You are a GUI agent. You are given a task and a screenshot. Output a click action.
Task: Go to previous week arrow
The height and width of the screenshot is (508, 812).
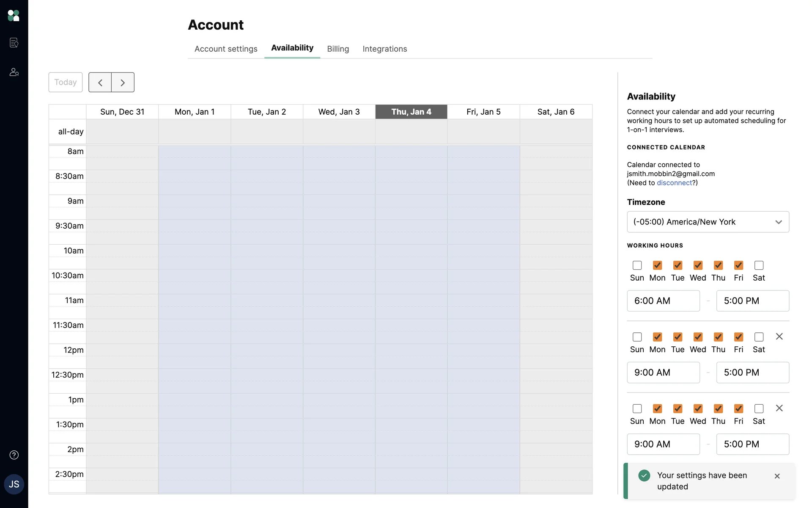tap(100, 83)
